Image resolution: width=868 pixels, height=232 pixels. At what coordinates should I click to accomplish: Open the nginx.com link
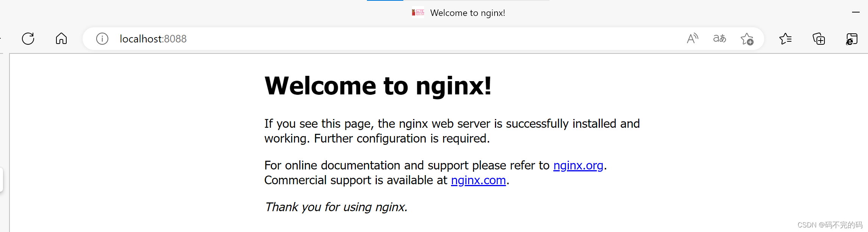click(x=478, y=180)
